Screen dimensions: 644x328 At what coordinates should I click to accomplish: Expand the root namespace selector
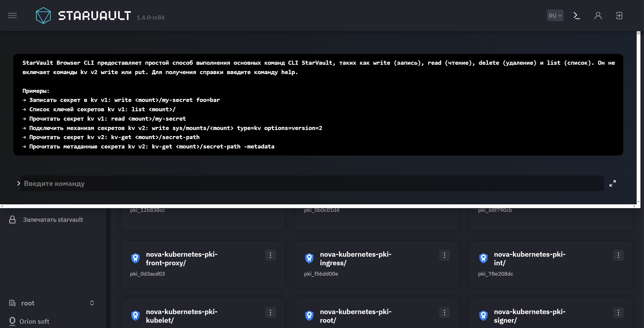pos(92,303)
